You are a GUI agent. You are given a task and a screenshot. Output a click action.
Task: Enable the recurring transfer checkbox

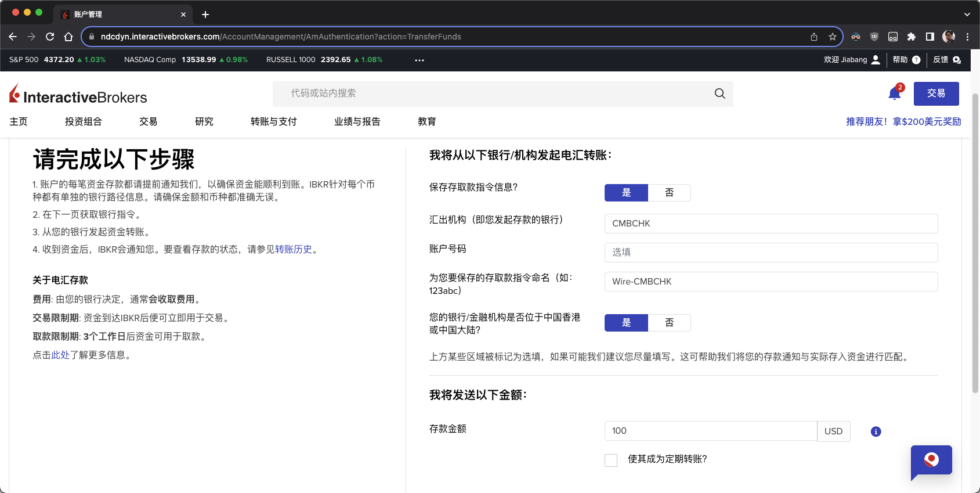(611, 460)
